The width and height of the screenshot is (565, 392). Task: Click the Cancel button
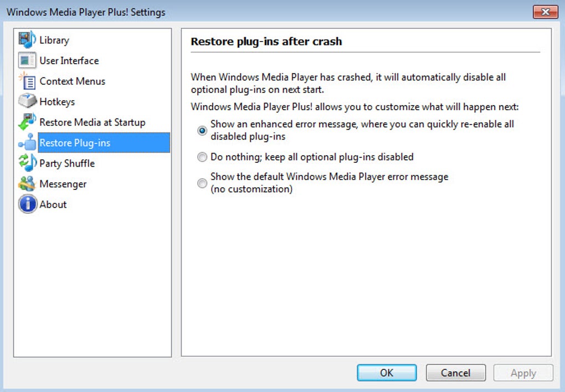coord(455,373)
